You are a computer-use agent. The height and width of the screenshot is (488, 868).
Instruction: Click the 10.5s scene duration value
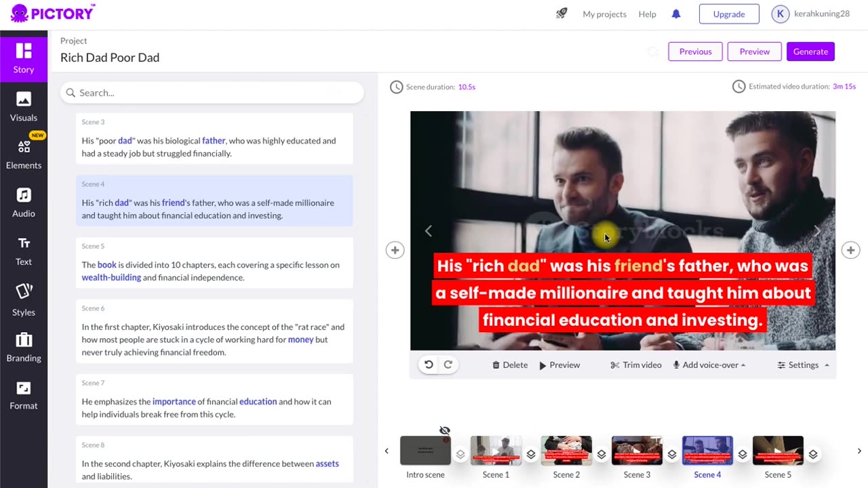tap(467, 87)
